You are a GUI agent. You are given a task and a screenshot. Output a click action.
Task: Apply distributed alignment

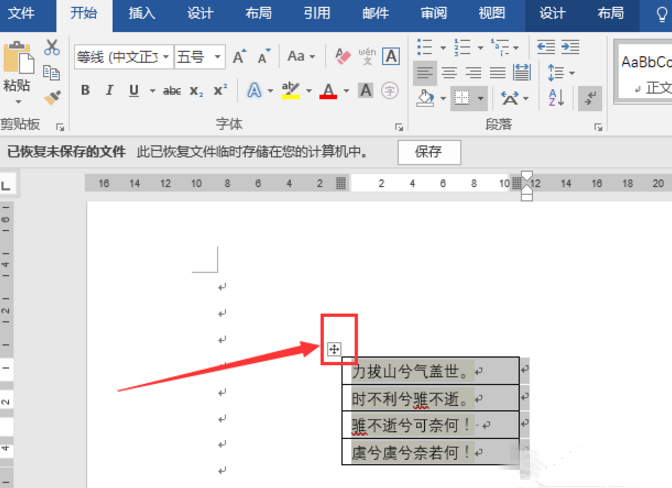[x=522, y=72]
